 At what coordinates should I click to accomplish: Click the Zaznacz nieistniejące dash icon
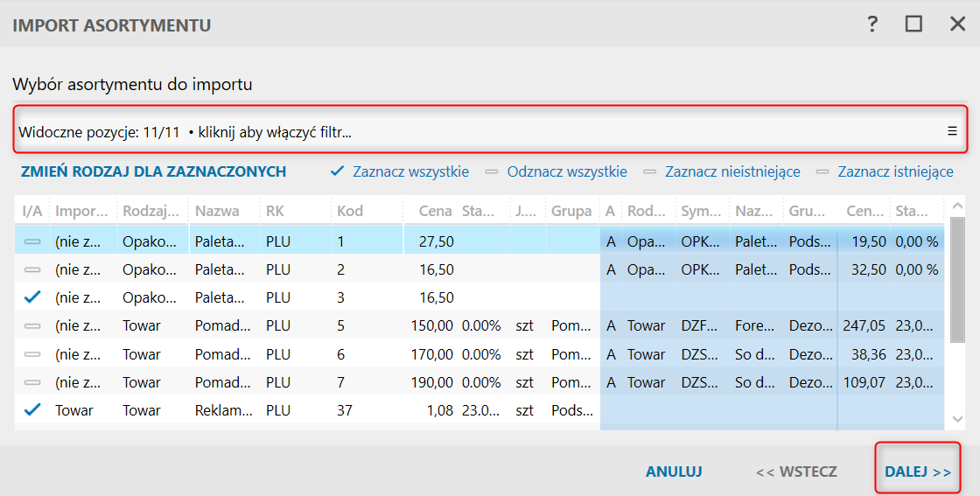tap(649, 171)
